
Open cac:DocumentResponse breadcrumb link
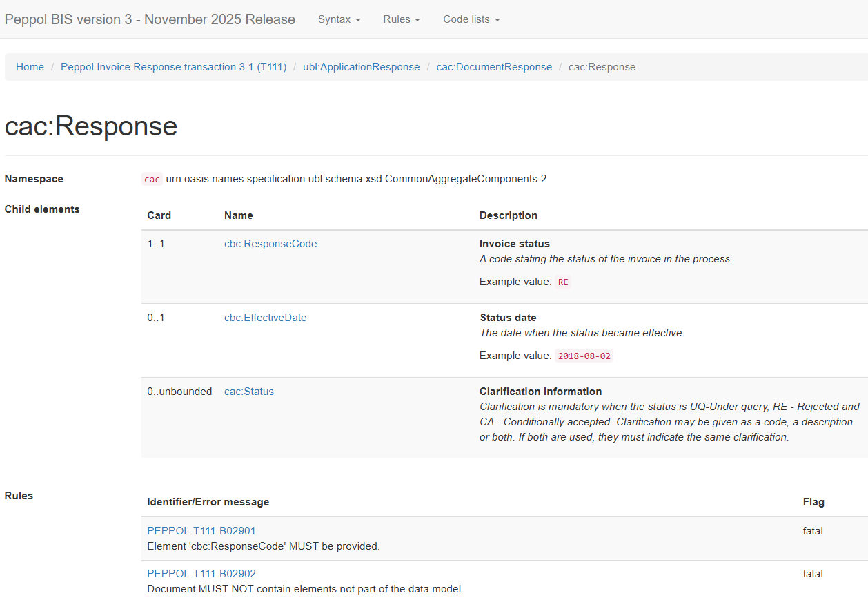coord(494,67)
